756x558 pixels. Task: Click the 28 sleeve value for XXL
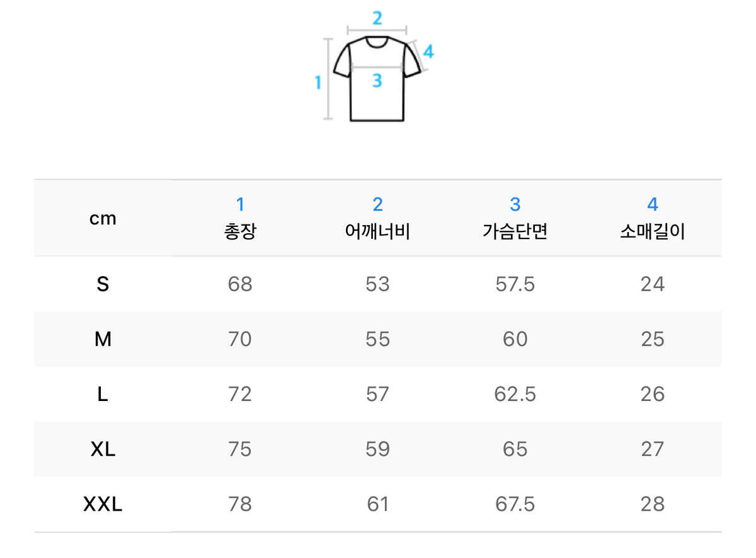[652, 504]
